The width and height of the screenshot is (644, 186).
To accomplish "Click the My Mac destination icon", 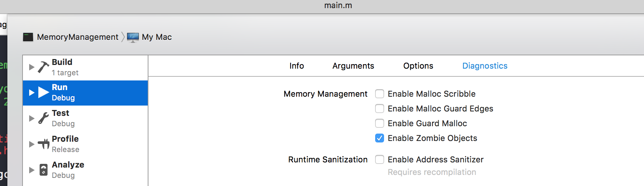I will click(x=133, y=37).
